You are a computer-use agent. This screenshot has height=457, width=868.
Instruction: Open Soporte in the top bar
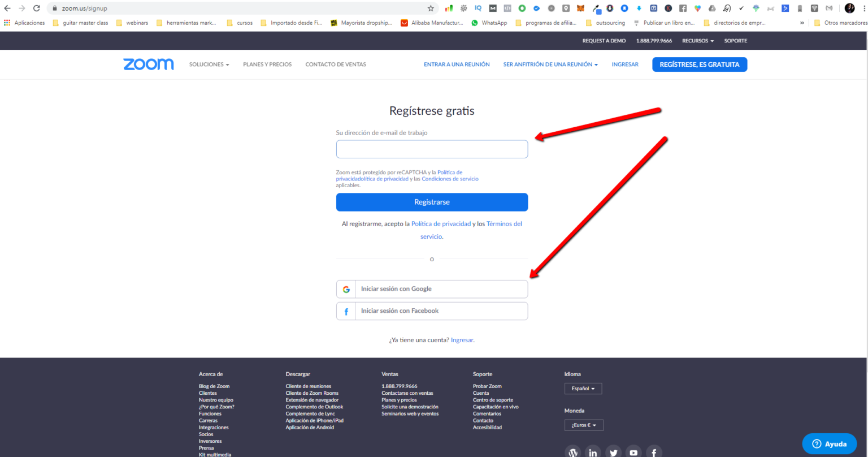pos(736,41)
